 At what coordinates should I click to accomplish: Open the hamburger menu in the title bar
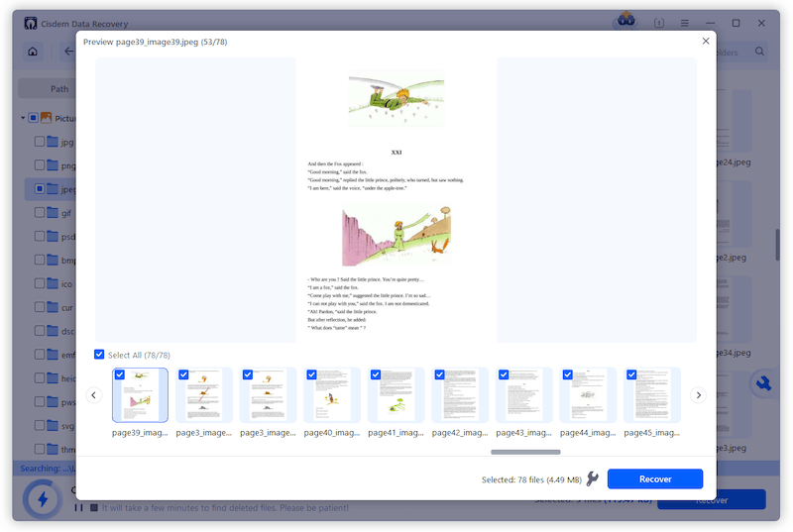pos(684,23)
